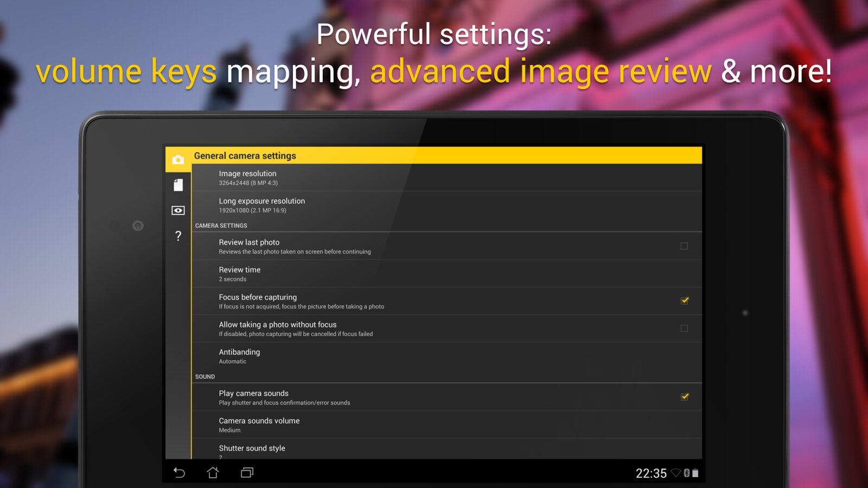Tap the Android home icon
Screen dimensions: 868x488
[213, 473]
